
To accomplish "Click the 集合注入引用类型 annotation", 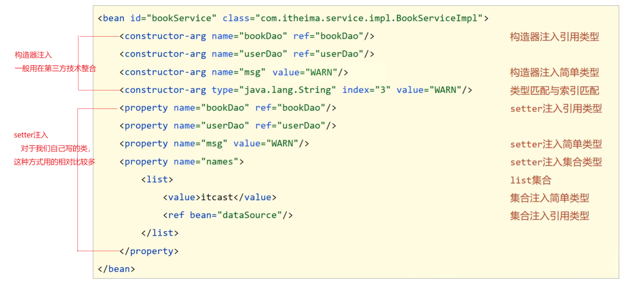I will pos(550,216).
